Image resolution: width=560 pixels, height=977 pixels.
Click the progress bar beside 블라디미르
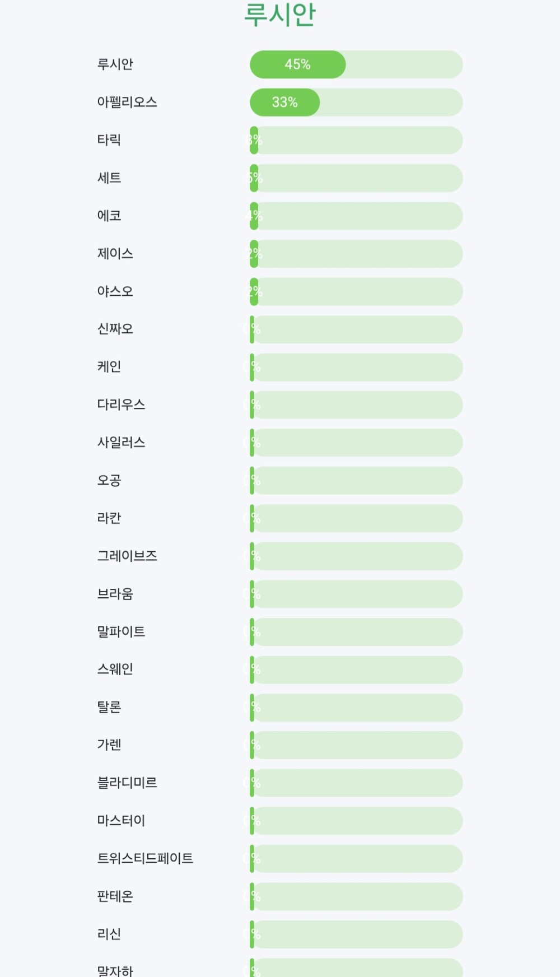point(356,783)
